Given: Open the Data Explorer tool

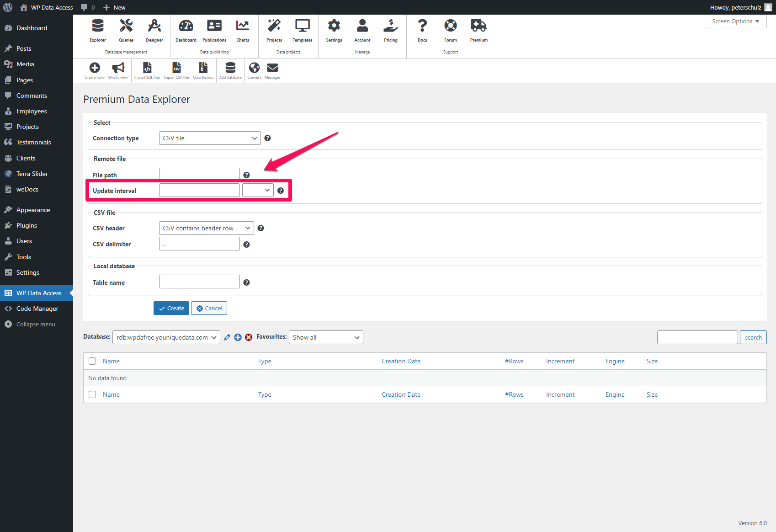Looking at the screenshot, I should pyautogui.click(x=97, y=30).
